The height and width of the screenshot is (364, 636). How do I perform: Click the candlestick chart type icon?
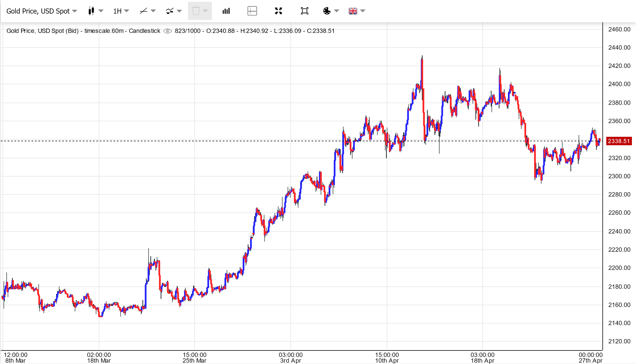point(91,11)
